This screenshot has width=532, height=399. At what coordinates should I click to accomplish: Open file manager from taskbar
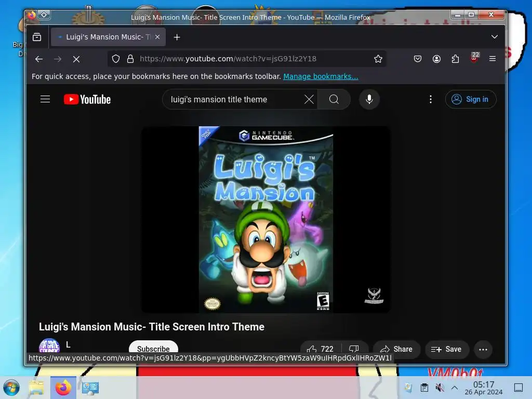(x=36, y=388)
